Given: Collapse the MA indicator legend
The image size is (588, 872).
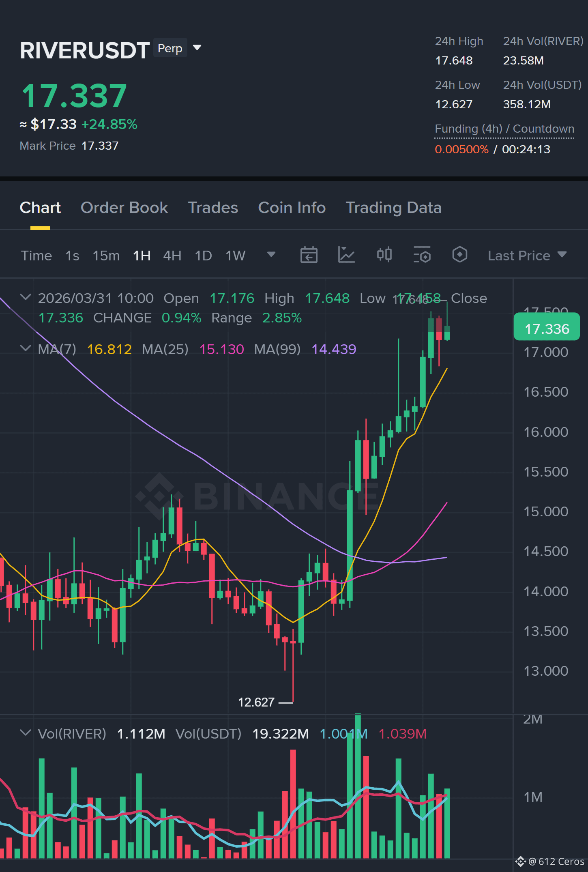Looking at the screenshot, I should click(25, 348).
